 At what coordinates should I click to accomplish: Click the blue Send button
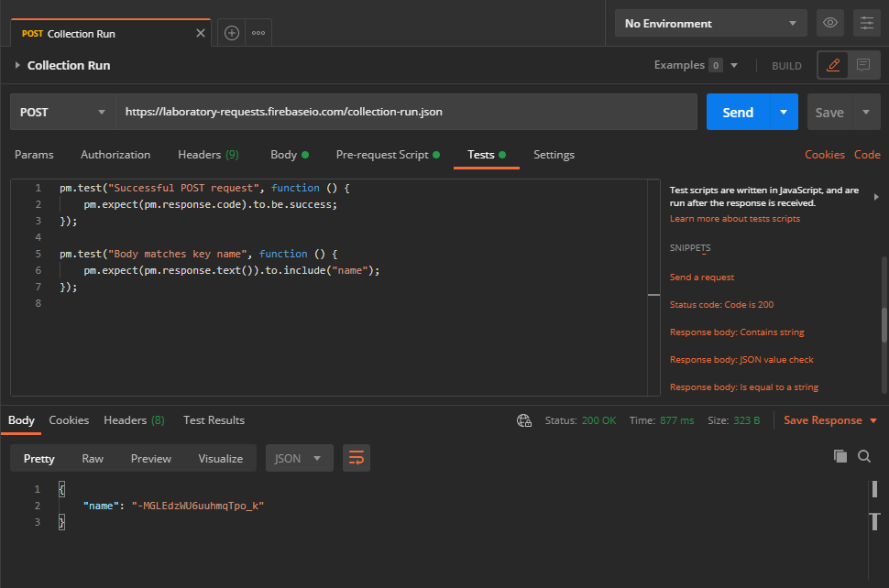[738, 112]
